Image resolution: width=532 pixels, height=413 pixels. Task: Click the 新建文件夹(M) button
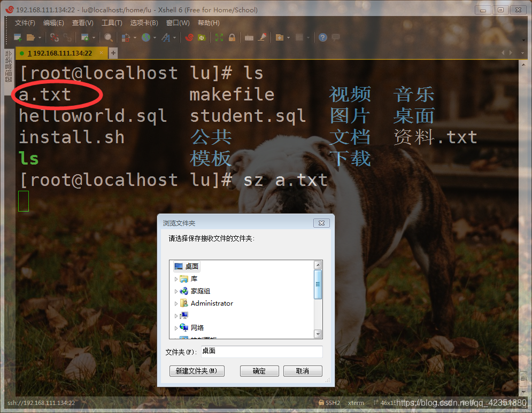(x=197, y=371)
